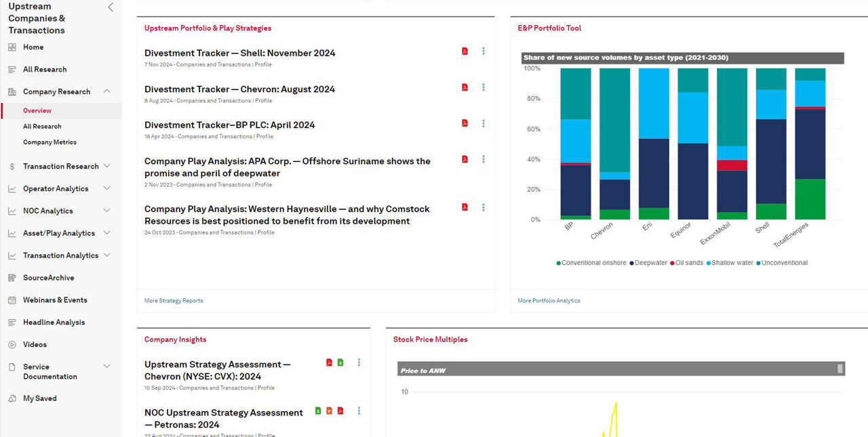Collapse the Company Research section
This screenshot has width=868, height=437.
point(106,91)
